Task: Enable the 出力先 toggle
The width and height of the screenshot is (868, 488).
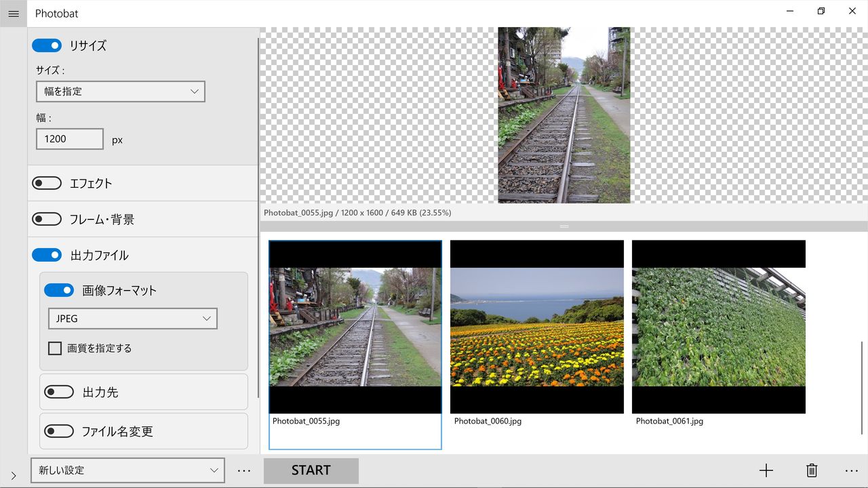Action: click(59, 392)
